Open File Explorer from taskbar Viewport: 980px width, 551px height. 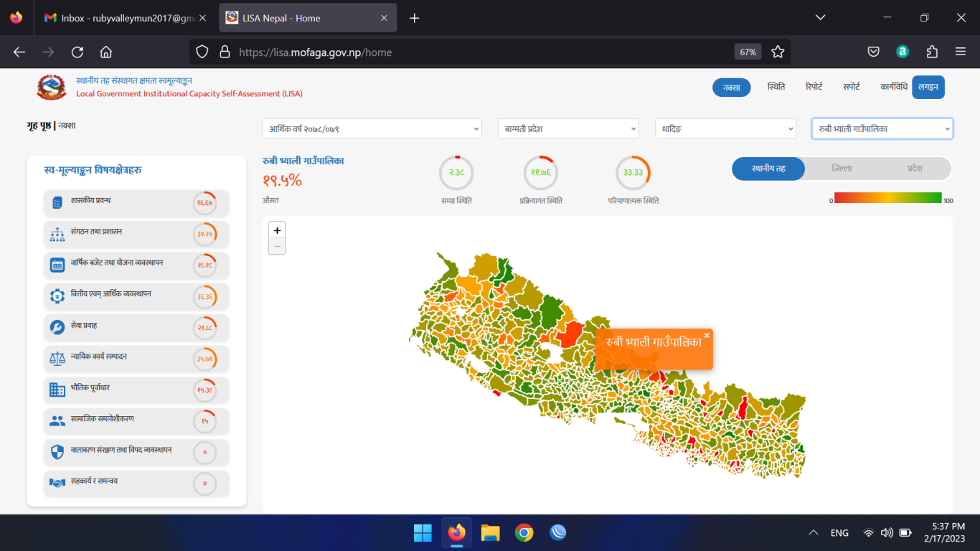(490, 533)
